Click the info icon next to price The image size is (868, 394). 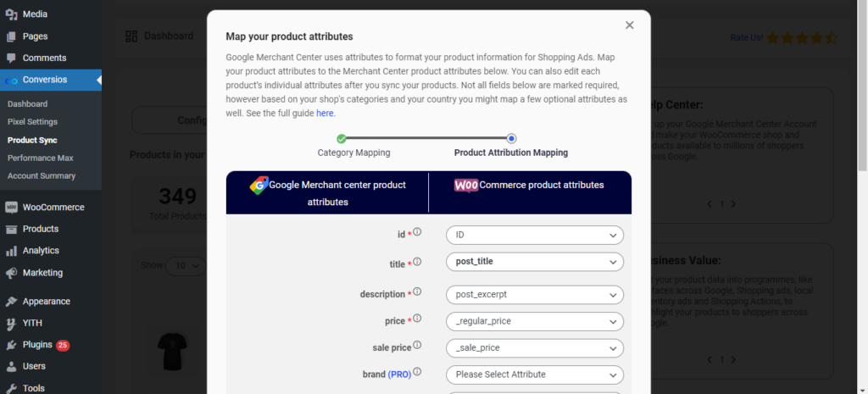(x=417, y=319)
